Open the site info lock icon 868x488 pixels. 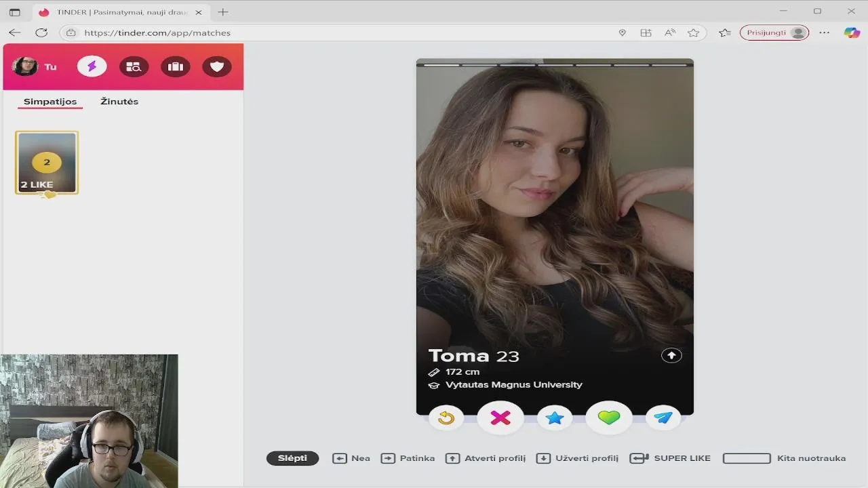(x=71, y=33)
